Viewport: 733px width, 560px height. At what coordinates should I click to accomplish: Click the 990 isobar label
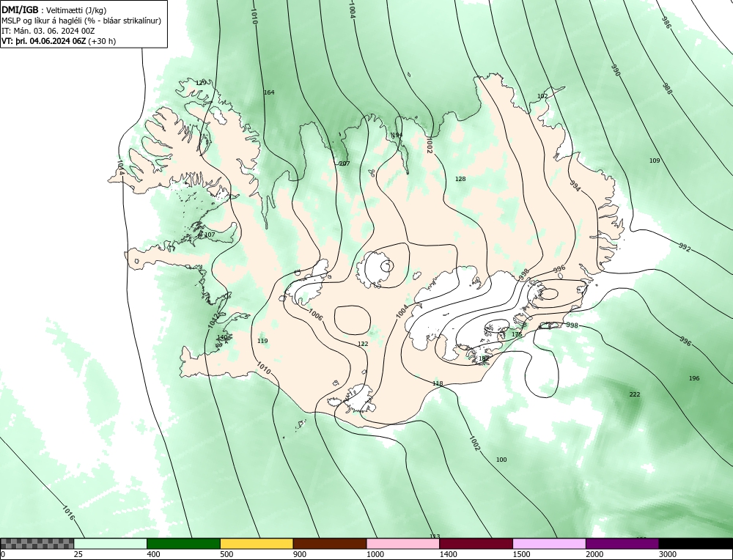click(616, 70)
